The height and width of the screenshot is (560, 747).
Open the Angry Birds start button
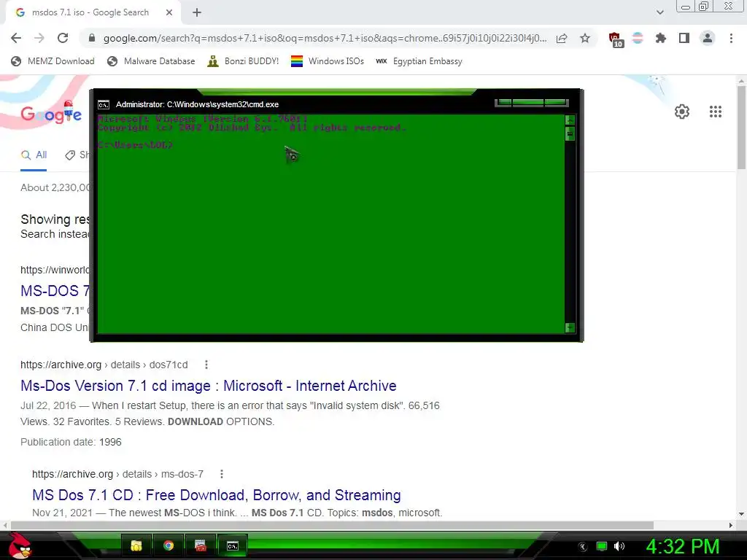(x=20, y=545)
